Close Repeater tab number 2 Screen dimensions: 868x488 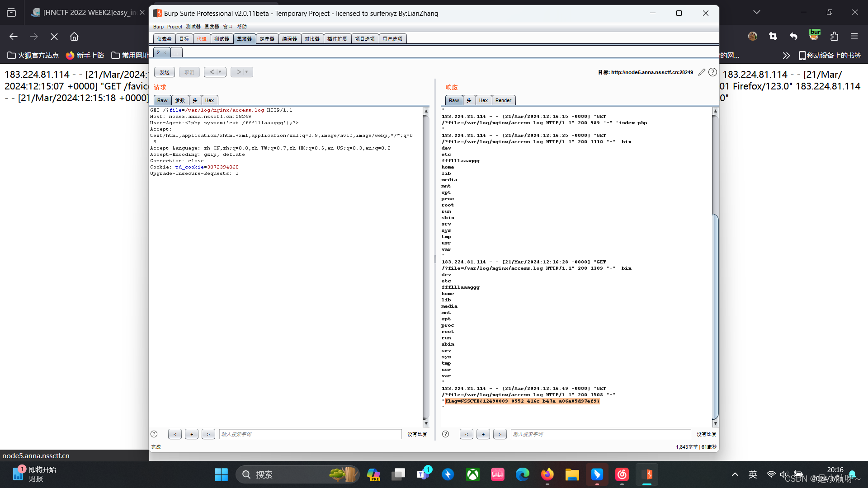pos(165,53)
